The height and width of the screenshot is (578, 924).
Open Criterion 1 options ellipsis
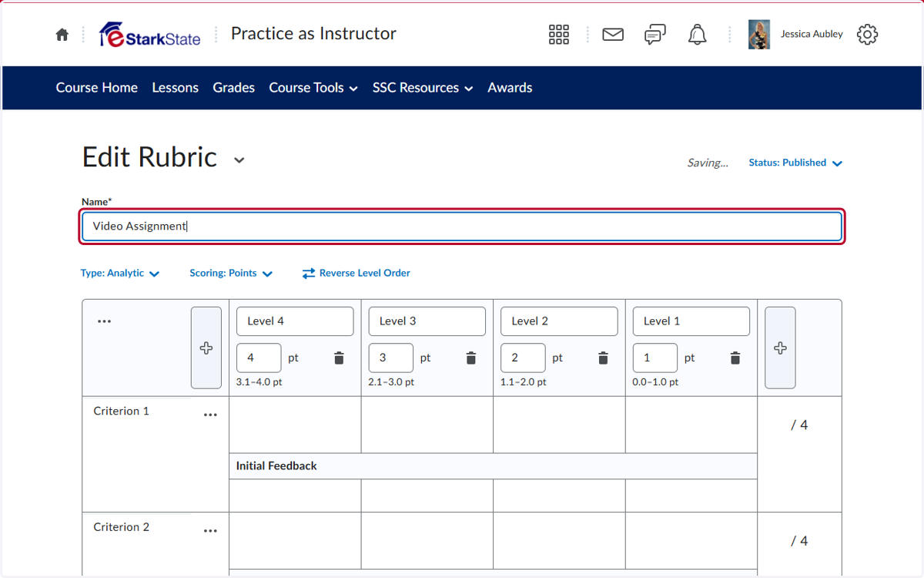coord(210,415)
